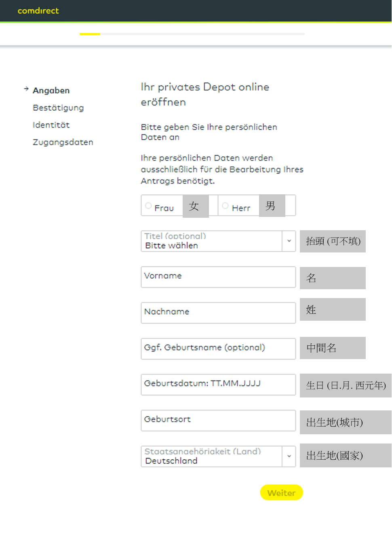Viewport: 392px width, 534px height.
Task: Click the comdirect logo
Action: [x=38, y=11]
